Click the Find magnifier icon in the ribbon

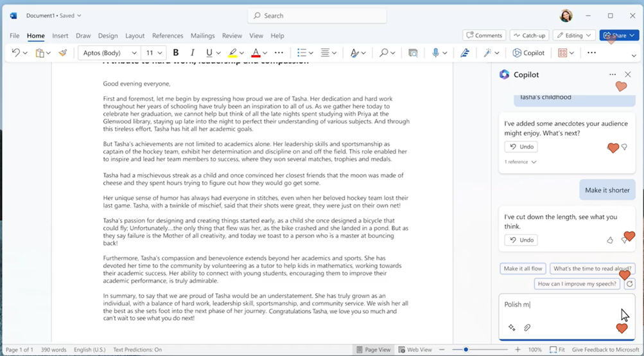point(383,53)
